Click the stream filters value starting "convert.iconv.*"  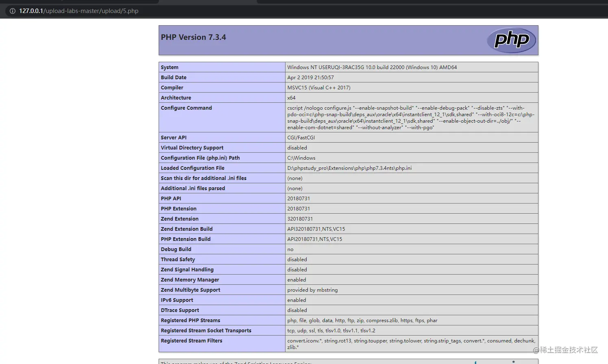[x=411, y=344]
